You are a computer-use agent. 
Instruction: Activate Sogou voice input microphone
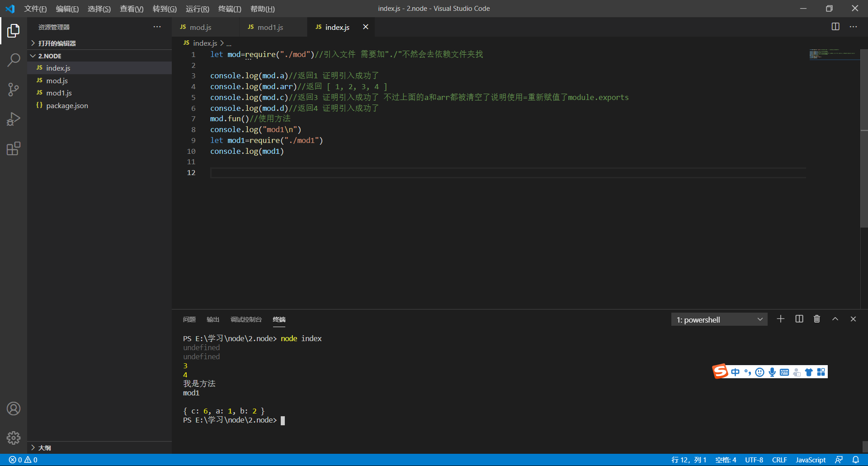click(x=772, y=372)
